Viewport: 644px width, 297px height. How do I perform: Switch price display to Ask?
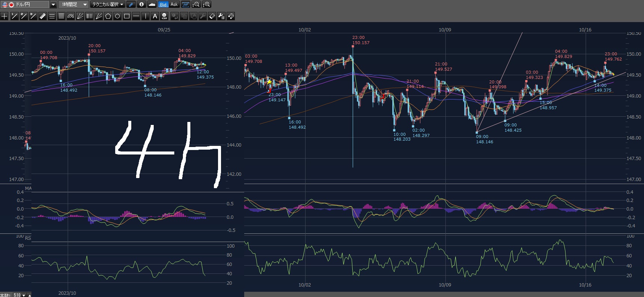[x=174, y=4]
